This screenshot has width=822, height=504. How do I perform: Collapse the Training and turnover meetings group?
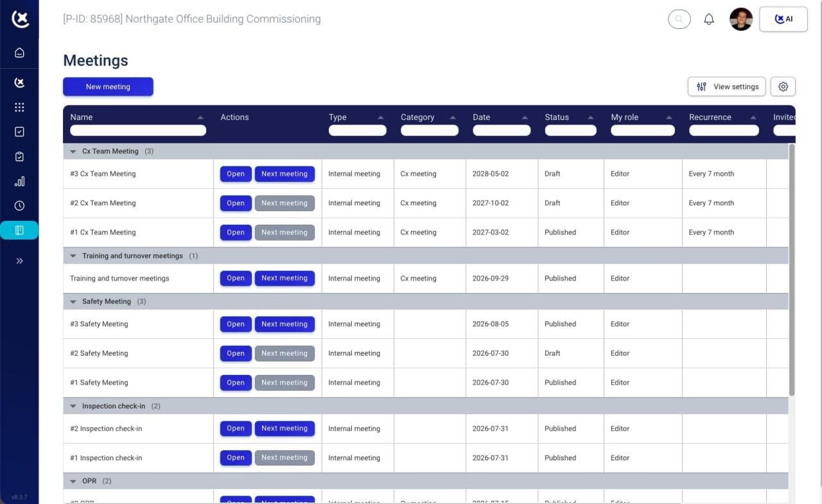pos(73,256)
